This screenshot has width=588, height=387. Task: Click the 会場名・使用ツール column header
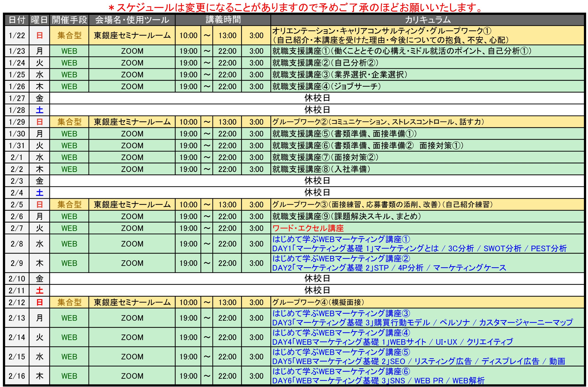132,20
